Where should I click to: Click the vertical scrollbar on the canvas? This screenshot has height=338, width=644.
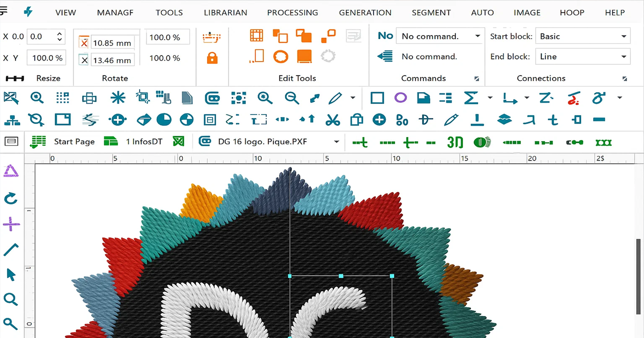(x=639, y=276)
